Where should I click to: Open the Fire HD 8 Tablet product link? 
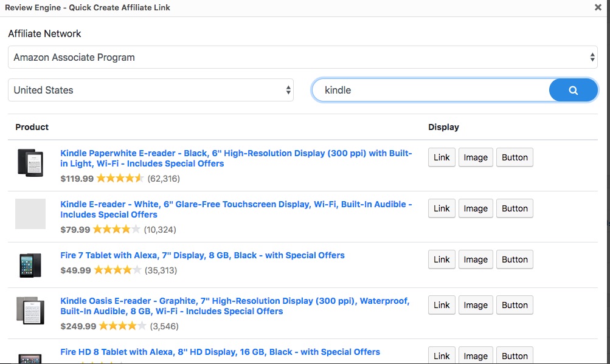[x=220, y=352]
